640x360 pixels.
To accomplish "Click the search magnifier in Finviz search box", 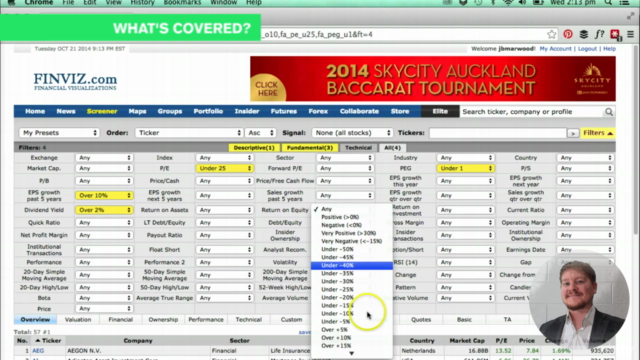I will pos(609,112).
